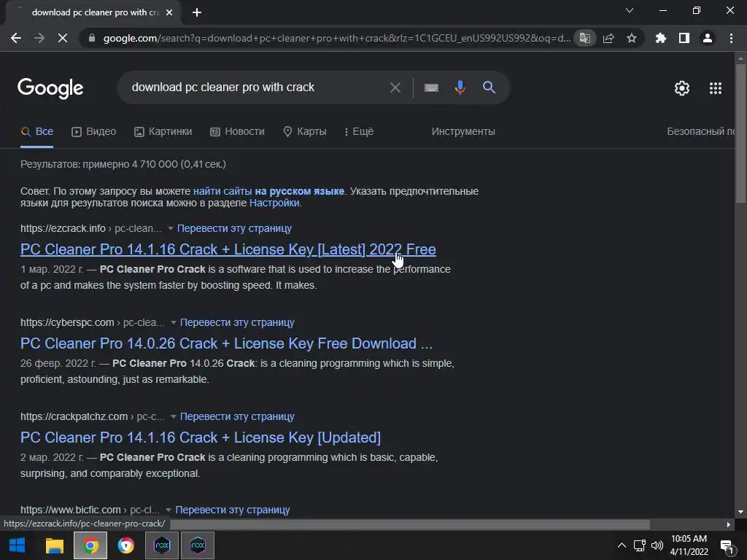The height and width of the screenshot is (560, 747).
Task: Click the Безопасный поиск safe search label
Action: [x=700, y=131]
